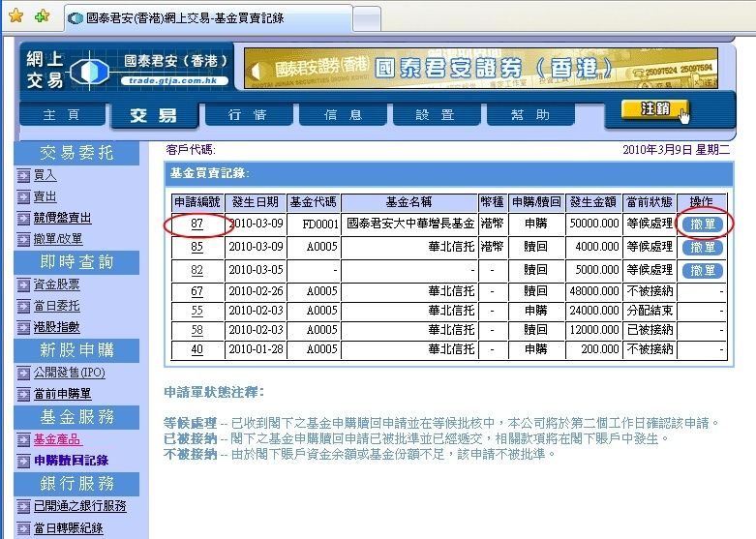
Task: Click the icon beside 已開通之銀行服務
Action: coord(23,506)
